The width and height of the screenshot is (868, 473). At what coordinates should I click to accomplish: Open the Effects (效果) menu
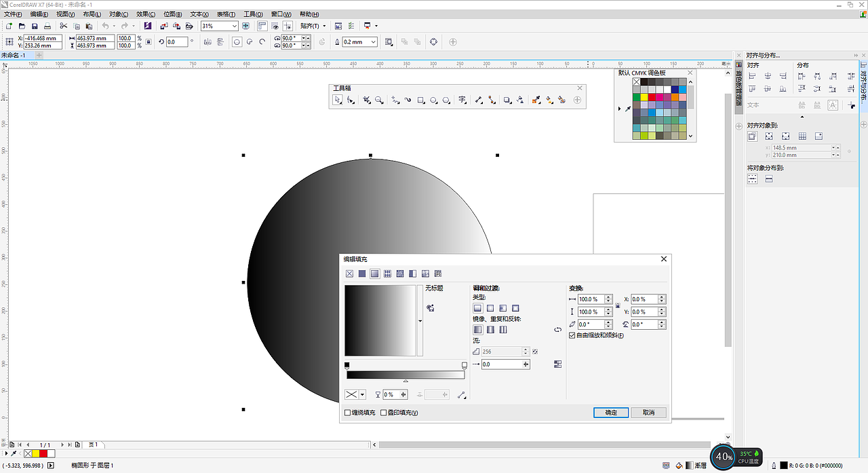pos(146,14)
